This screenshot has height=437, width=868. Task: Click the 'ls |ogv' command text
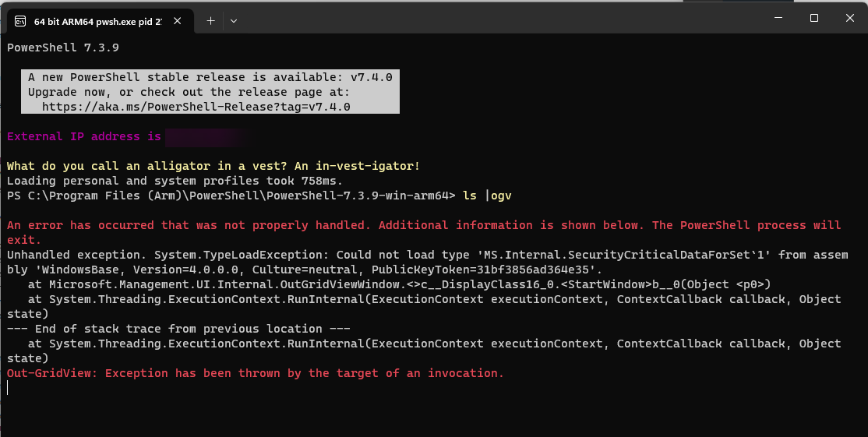[x=487, y=196]
